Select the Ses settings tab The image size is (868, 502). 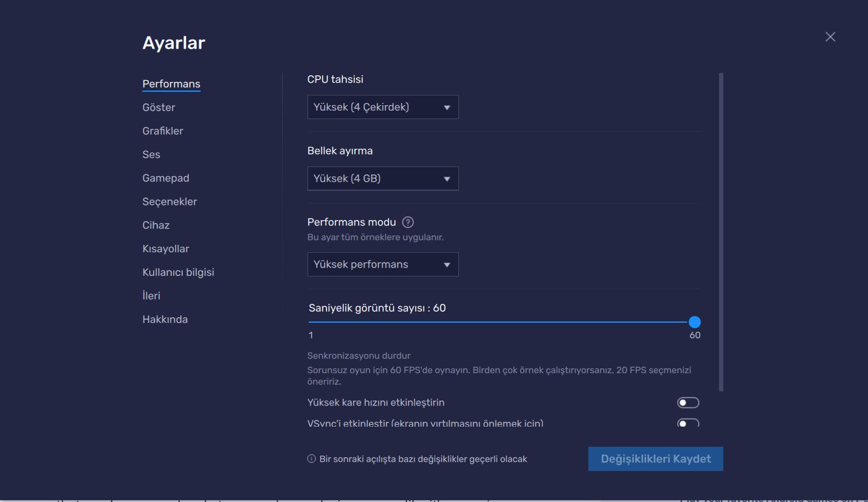(151, 154)
